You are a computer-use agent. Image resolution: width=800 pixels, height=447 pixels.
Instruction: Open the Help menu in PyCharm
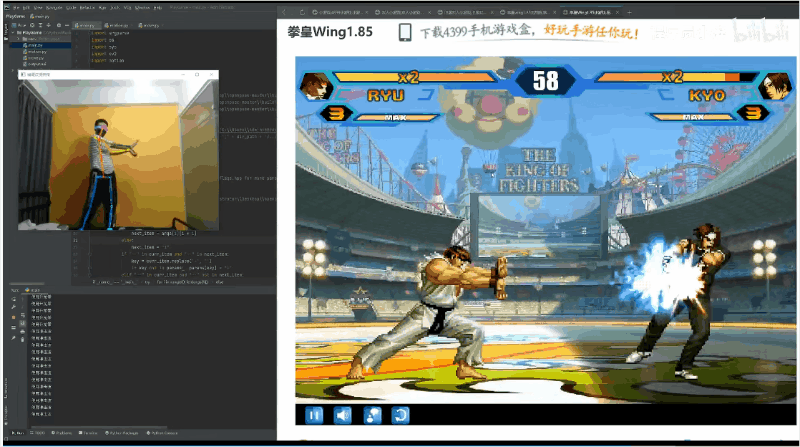click(158, 8)
